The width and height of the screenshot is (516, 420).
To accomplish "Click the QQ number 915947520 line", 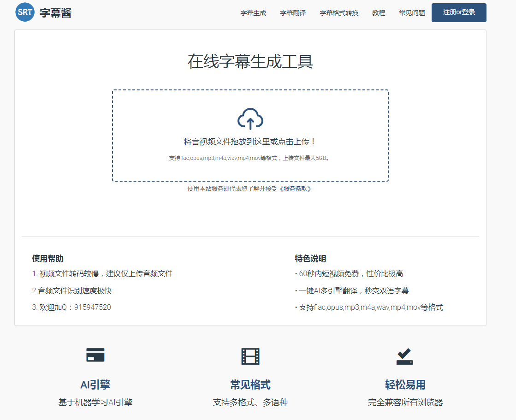I will tap(71, 307).
